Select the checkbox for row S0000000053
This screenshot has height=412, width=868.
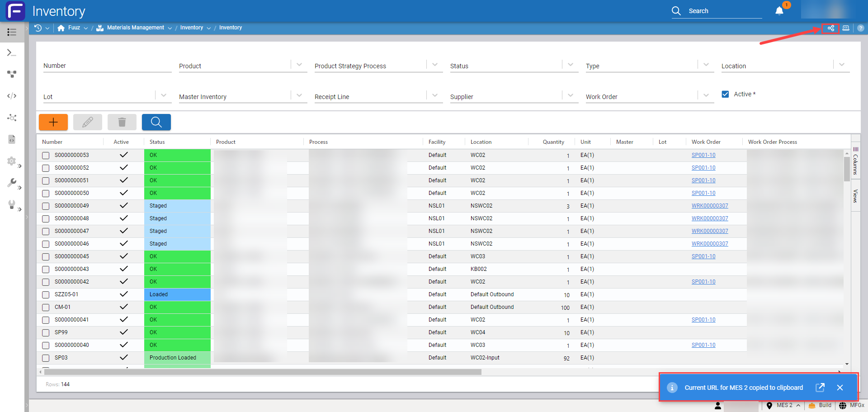[x=46, y=155]
